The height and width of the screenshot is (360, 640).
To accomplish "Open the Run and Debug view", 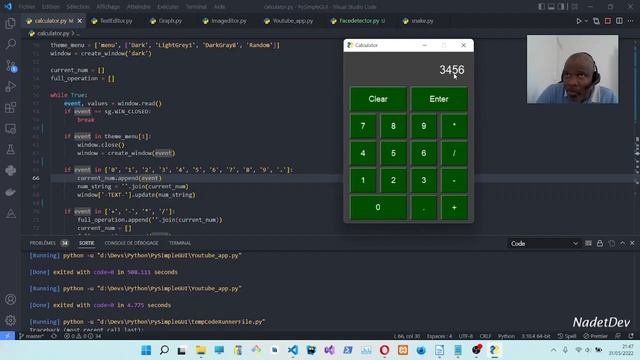I will tap(11, 87).
